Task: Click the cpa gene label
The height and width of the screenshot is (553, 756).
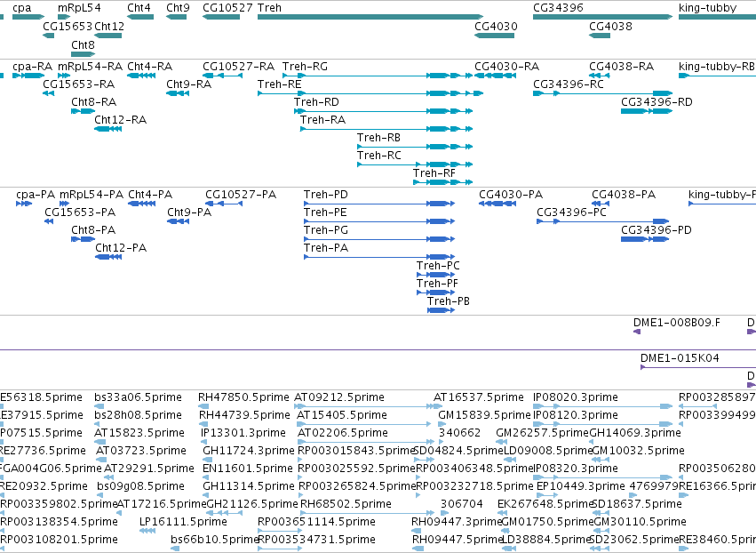Action: pos(21,8)
